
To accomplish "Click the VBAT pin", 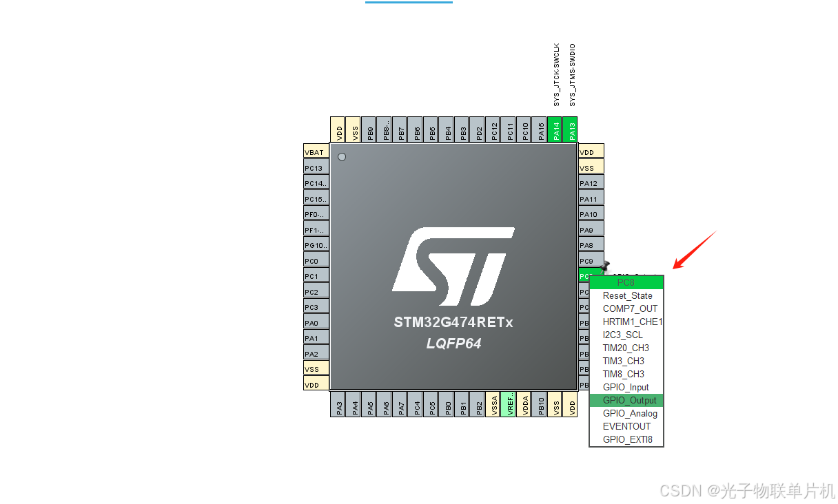I will 316,152.
